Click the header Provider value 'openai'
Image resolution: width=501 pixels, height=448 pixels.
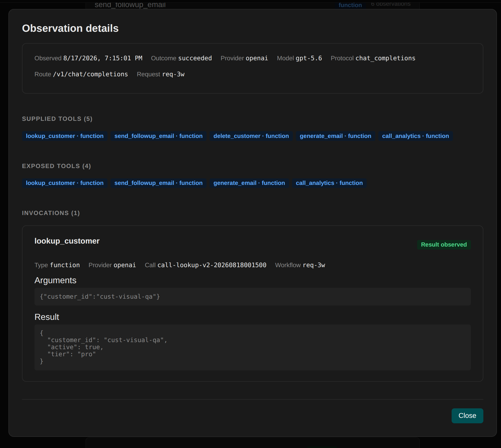click(x=257, y=58)
